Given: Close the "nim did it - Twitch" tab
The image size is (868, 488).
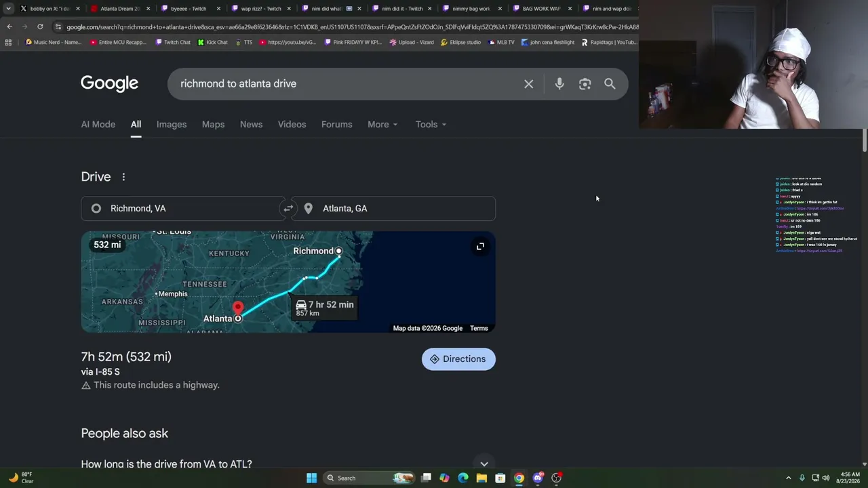Looking at the screenshot, I should click(429, 9).
